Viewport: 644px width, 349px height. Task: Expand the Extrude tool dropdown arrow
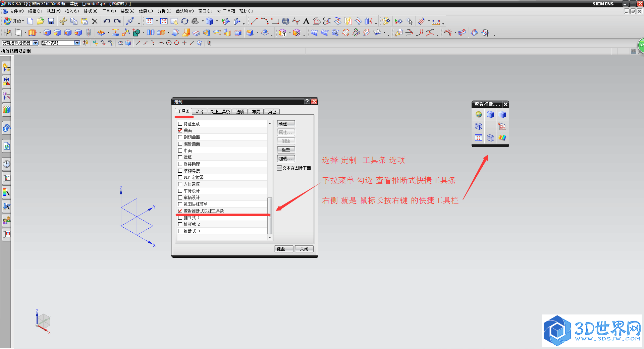[x=40, y=33]
